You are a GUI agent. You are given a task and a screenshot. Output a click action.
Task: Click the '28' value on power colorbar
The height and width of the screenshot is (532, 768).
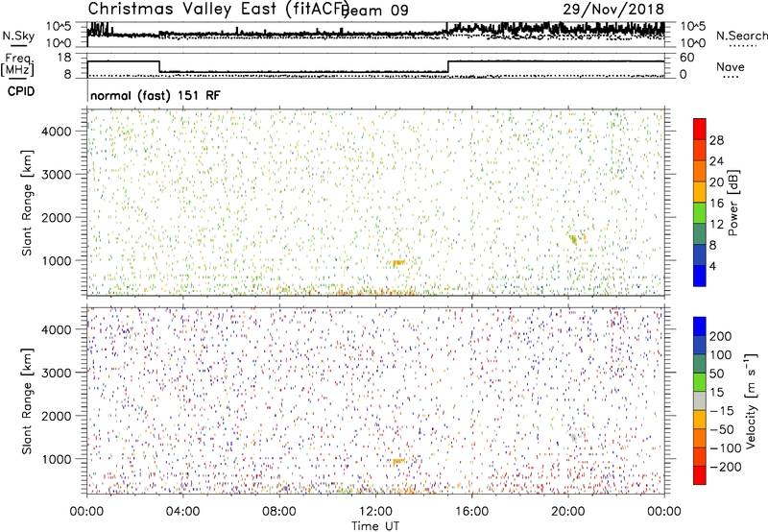pyautogui.click(x=716, y=140)
